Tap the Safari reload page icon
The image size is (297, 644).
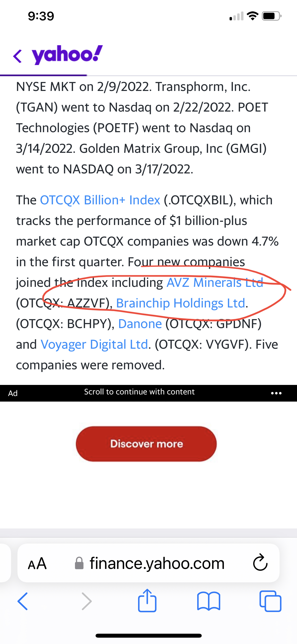[x=260, y=563]
